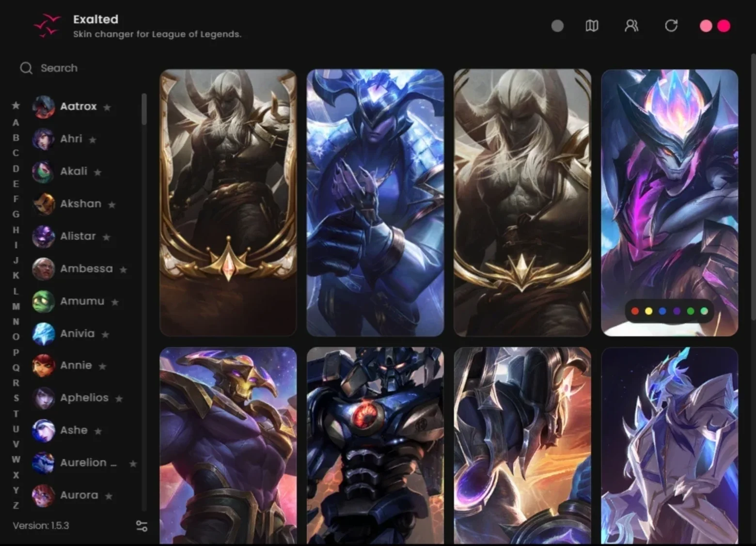Viewport: 756px width, 546px height.
Task: Click the Ahri champion name
Action: (71, 139)
